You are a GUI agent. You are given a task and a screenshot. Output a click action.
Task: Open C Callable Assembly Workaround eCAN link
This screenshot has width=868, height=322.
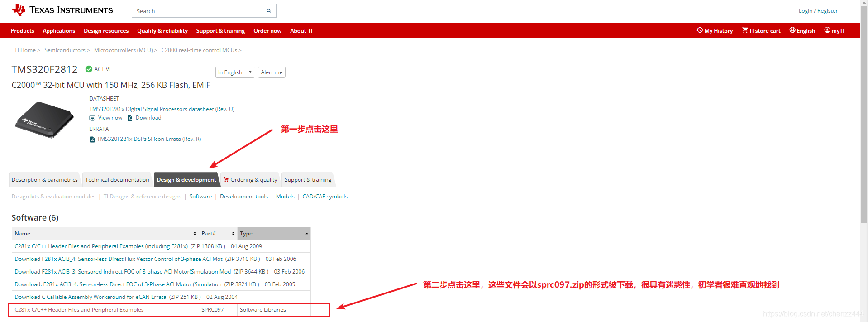tap(91, 297)
